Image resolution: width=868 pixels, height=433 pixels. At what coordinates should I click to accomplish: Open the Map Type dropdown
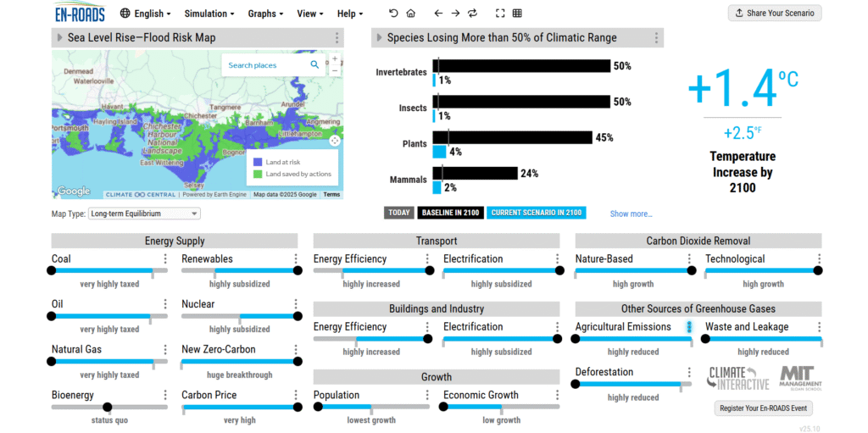pyautogui.click(x=144, y=214)
